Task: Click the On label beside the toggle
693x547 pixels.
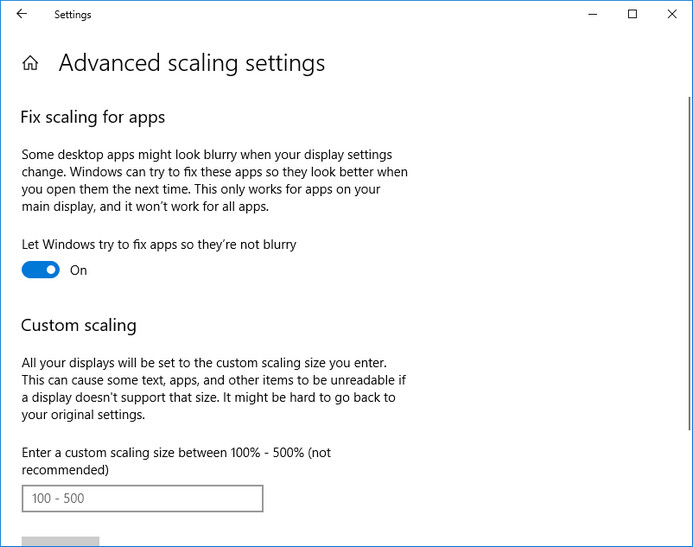Action: (x=78, y=270)
